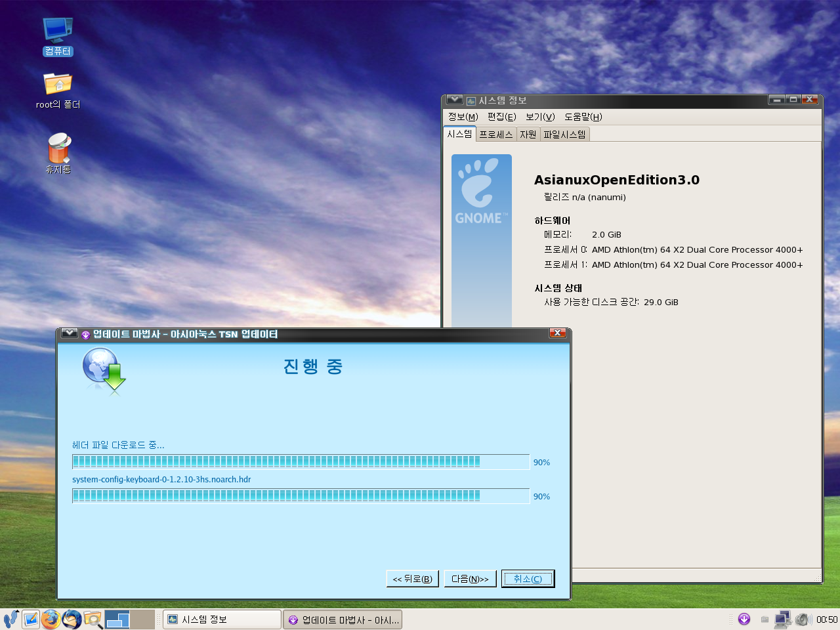The height and width of the screenshot is (630, 840).
Task: Click the GNOME logo in 시스템 정보
Action: tap(482, 190)
